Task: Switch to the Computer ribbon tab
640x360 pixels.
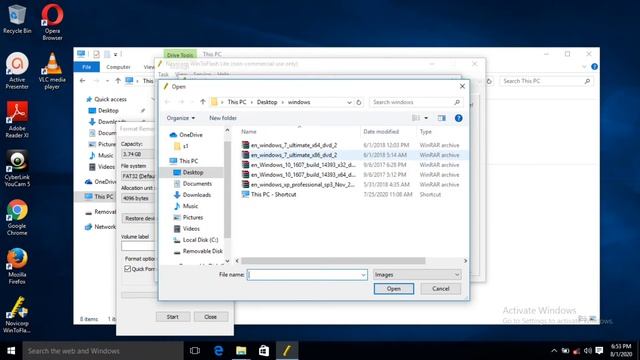Action: (x=118, y=67)
